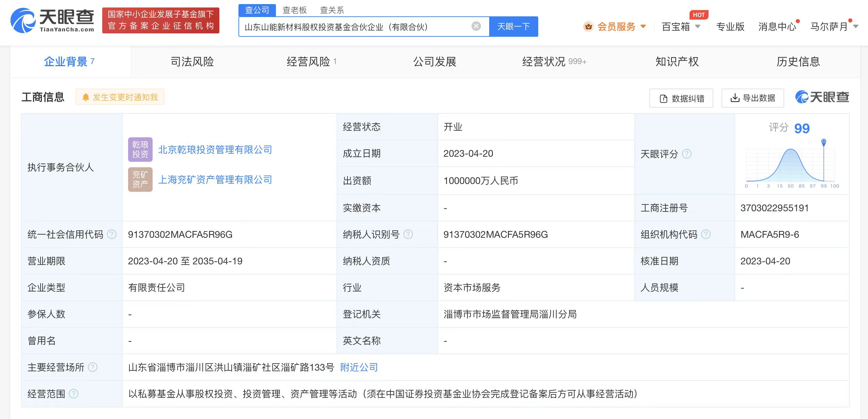Click the 2023-04-20 至 2035-04-19 term value
The height and width of the screenshot is (419, 868).
point(185,261)
